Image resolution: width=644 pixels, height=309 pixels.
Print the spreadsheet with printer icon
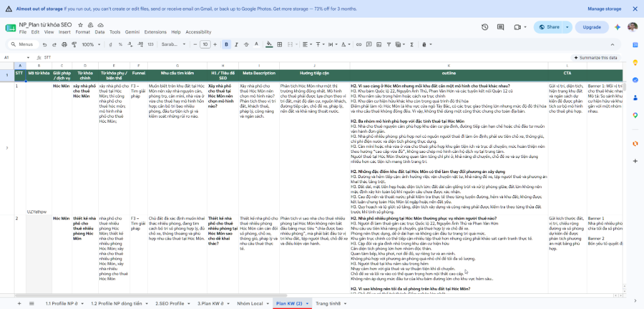pyautogui.click(x=64, y=45)
